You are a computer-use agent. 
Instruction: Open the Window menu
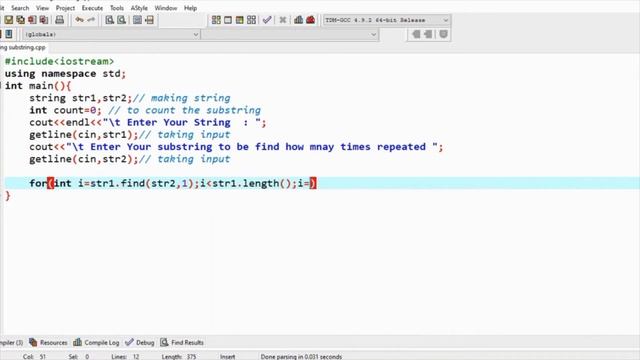pos(166,8)
